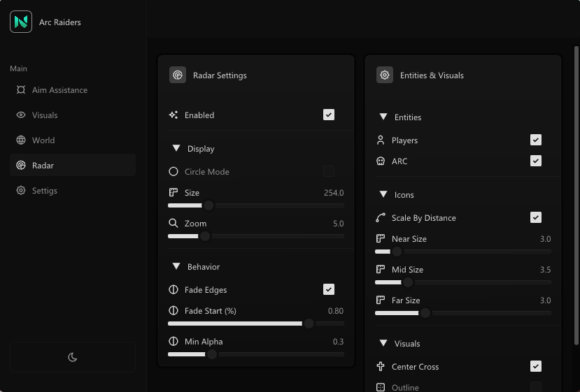Click the Mid Size slider

463,282
